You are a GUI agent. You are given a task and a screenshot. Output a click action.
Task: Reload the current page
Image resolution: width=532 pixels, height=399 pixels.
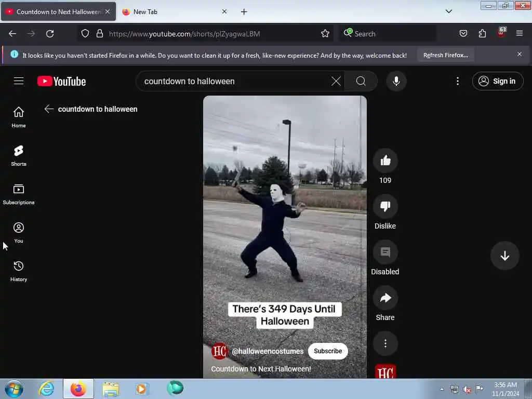[50, 34]
